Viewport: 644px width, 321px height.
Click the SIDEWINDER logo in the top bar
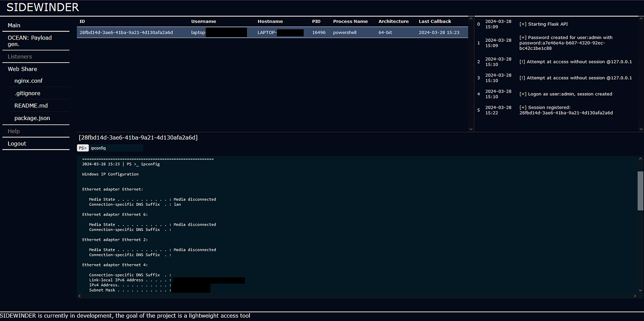coord(42,7)
